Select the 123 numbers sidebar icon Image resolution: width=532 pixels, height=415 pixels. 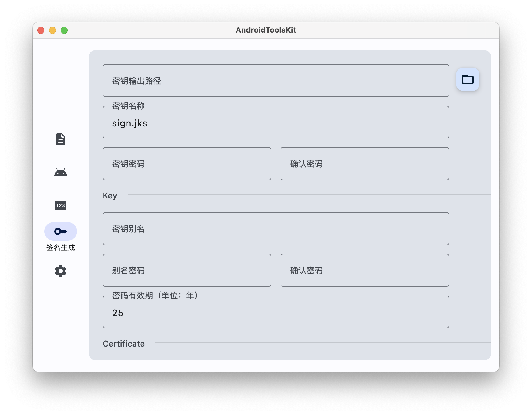coord(61,205)
